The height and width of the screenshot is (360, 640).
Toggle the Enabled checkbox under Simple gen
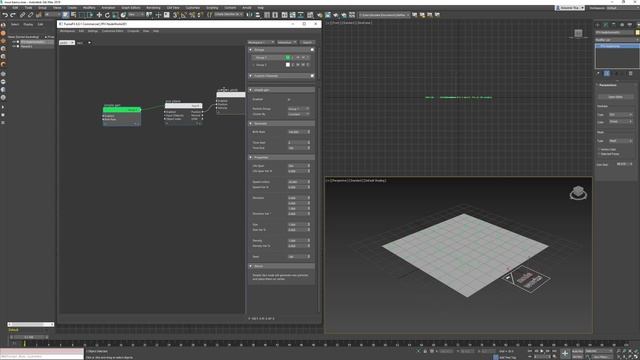pyautogui.click(x=289, y=99)
